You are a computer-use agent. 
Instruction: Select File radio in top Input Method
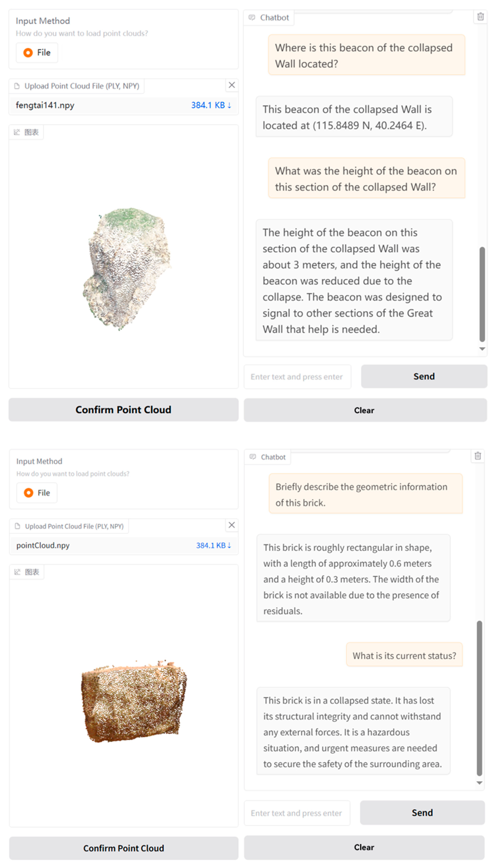28,53
